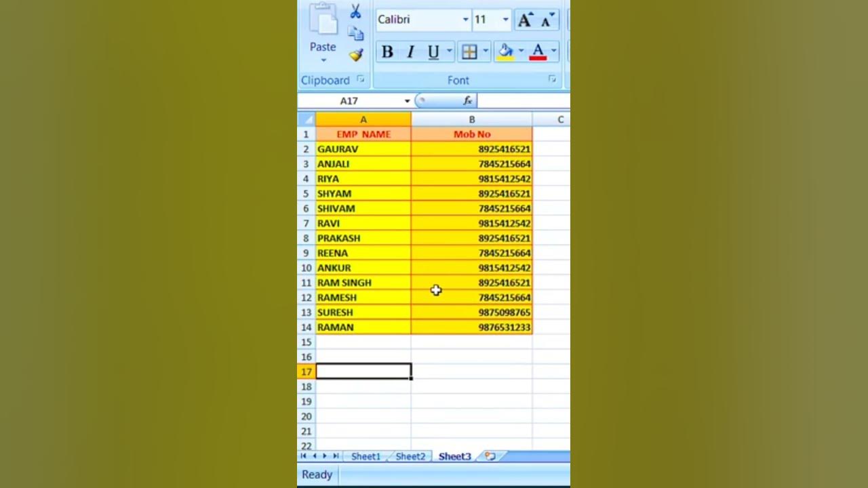Click the Calibri font name box

click(418, 20)
